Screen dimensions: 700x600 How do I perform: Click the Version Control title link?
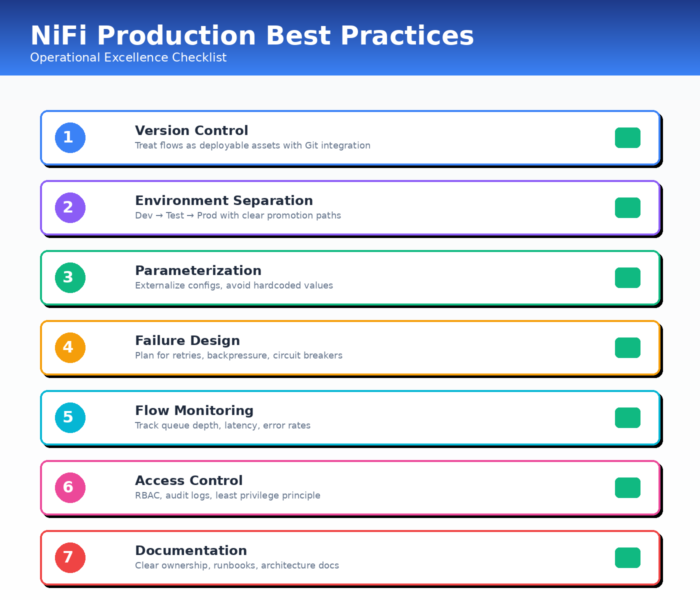191,130
